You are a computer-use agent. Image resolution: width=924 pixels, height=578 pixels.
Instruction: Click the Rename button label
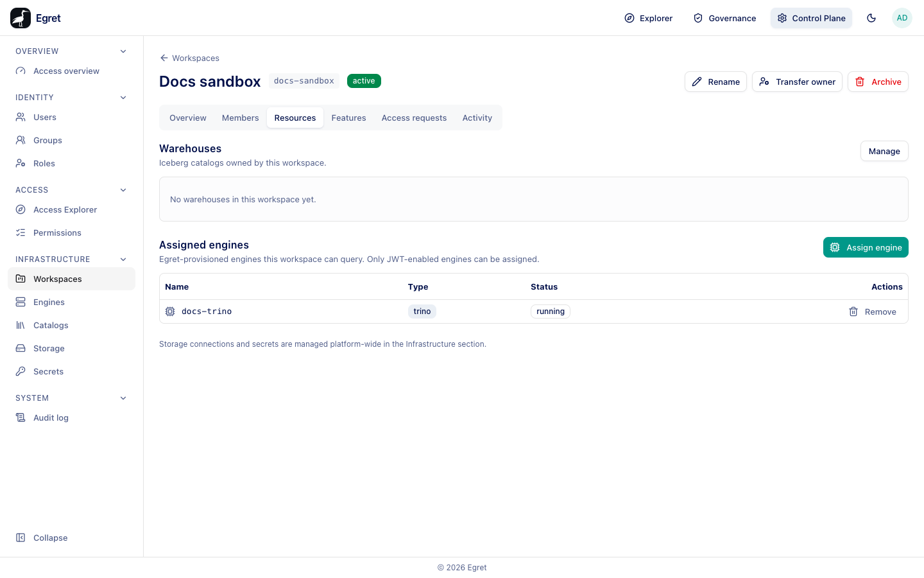pyautogui.click(x=724, y=82)
